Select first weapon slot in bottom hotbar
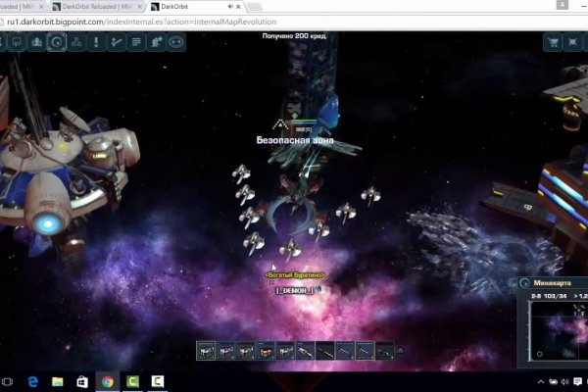Screen dimensions: 588x392 (206, 350)
